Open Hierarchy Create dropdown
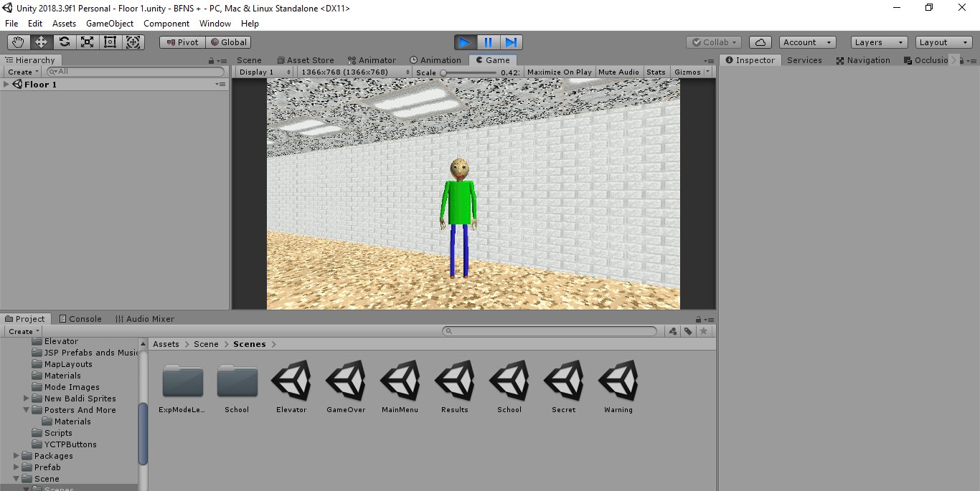The image size is (980, 491). tap(23, 72)
